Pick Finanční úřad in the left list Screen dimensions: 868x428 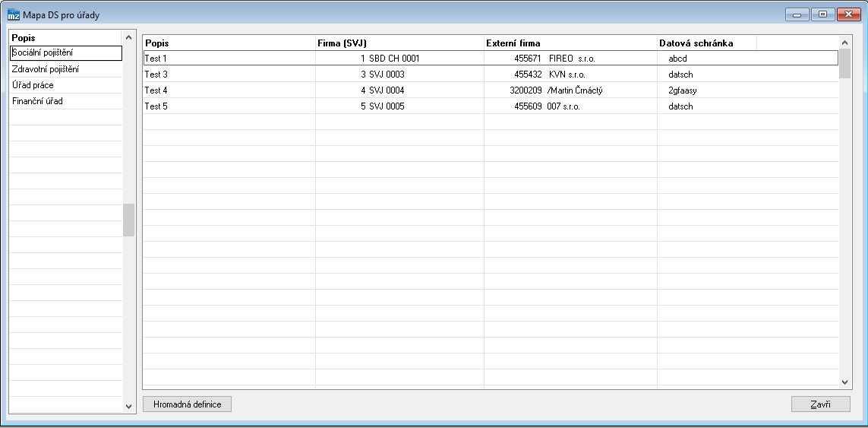66,101
